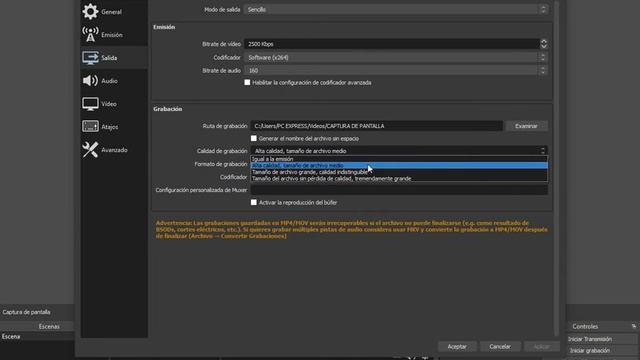Open General settings gear icon

click(x=90, y=11)
